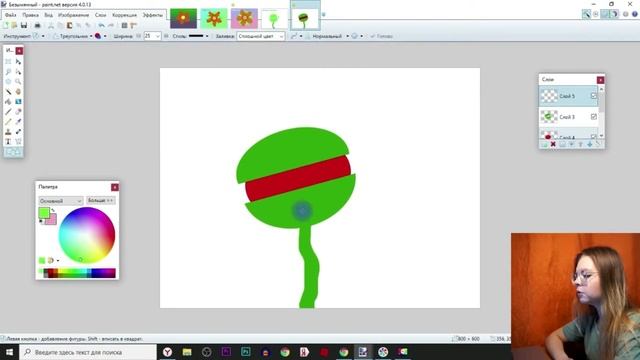Open the Windows Start button
This screenshot has width=640, height=360.
(x=9, y=352)
